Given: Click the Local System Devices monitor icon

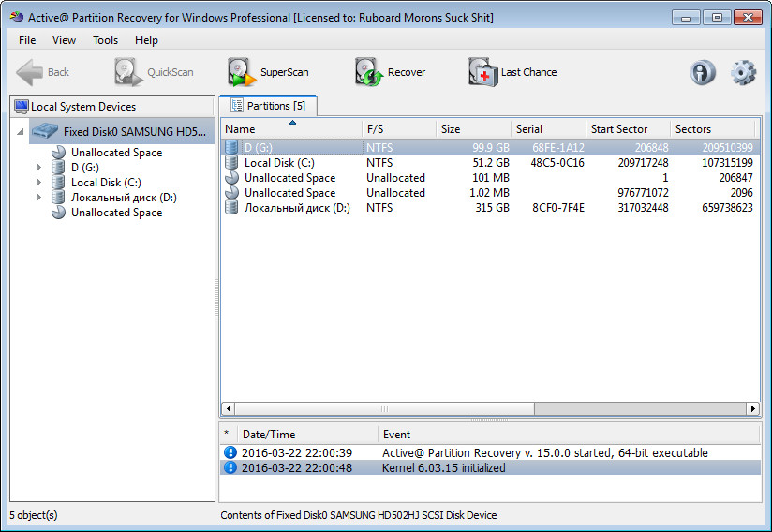Looking at the screenshot, I should coord(22,106).
